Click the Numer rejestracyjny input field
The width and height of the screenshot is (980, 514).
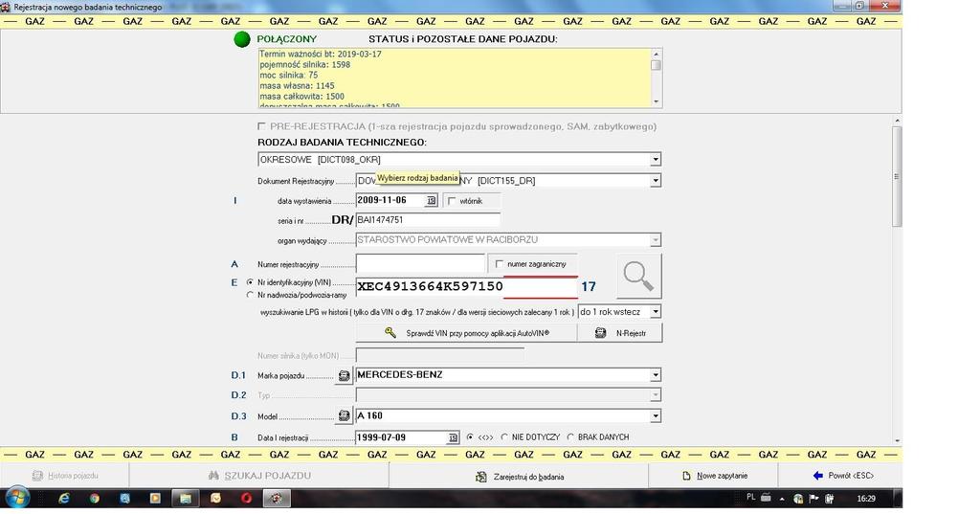click(x=420, y=263)
